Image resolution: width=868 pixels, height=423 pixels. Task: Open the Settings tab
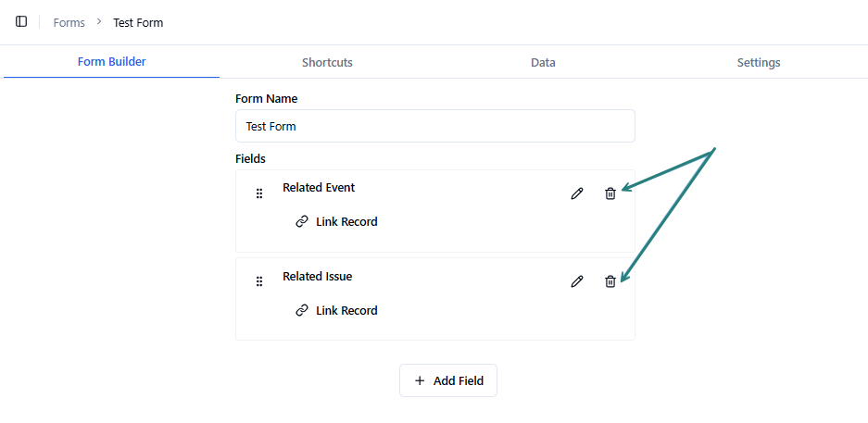(x=759, y=63)
